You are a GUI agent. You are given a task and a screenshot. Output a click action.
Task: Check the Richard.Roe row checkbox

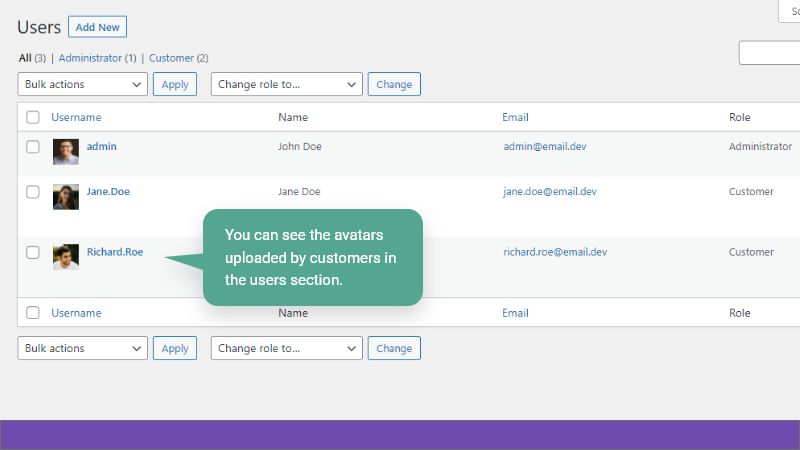click(x=33, y=252)
